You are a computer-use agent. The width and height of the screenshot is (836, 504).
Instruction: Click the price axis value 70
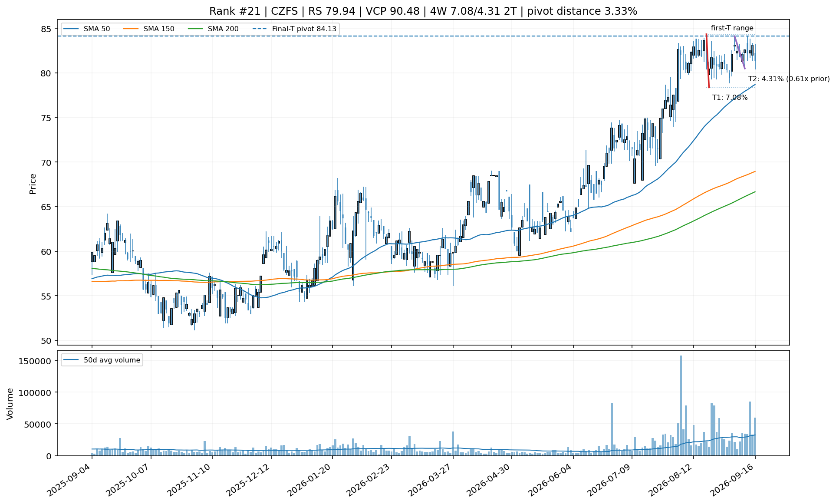(x=46, y=162)
